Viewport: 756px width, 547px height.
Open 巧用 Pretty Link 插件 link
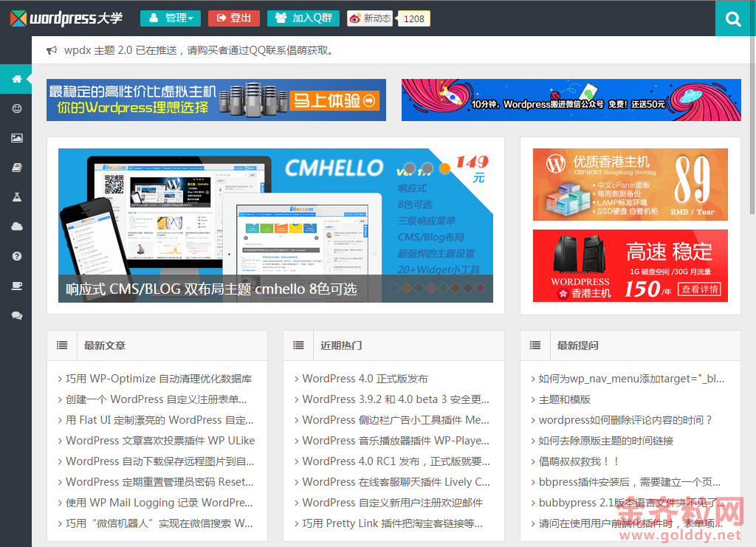pos(393,524)
